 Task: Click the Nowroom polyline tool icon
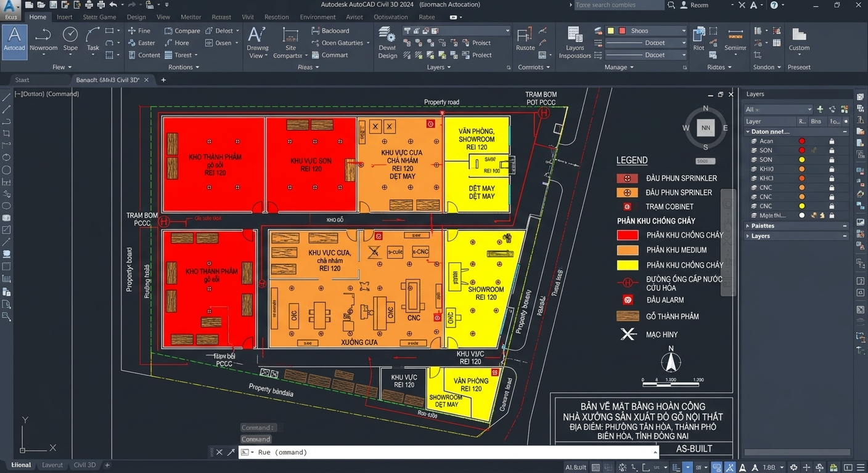pyautogui.click(x=43, y=35)
